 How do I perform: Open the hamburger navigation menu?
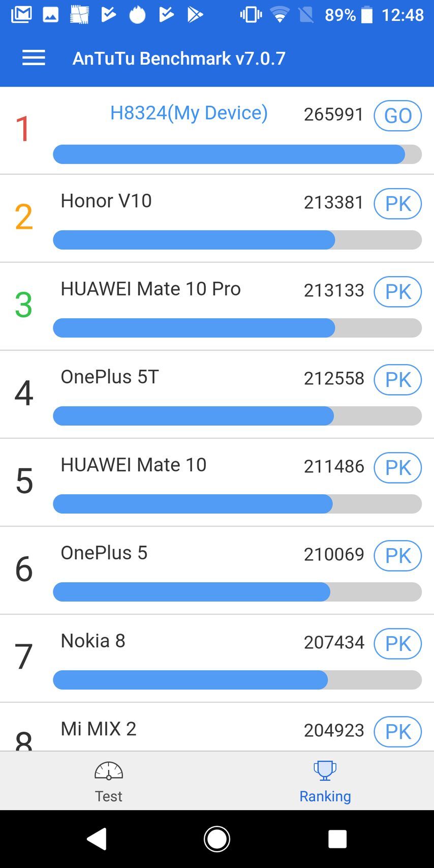(34, 58)
